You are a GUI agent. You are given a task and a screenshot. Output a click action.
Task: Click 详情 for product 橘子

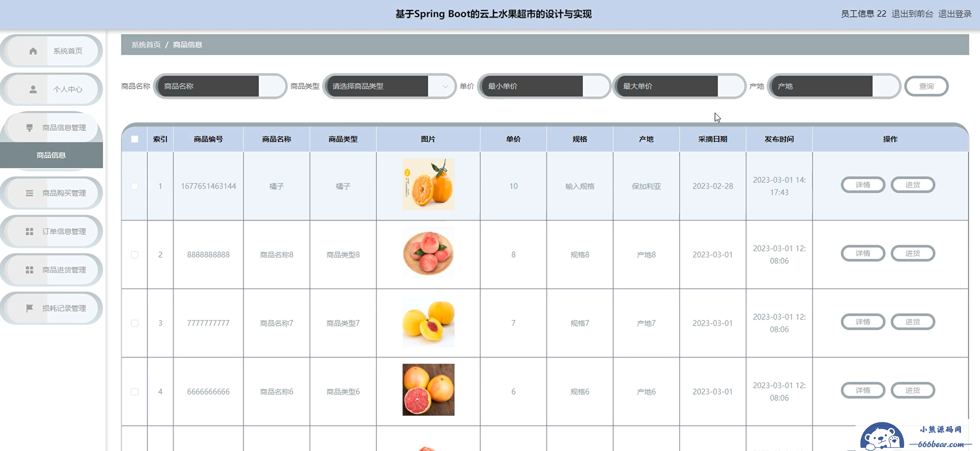(x=863, y=185)
